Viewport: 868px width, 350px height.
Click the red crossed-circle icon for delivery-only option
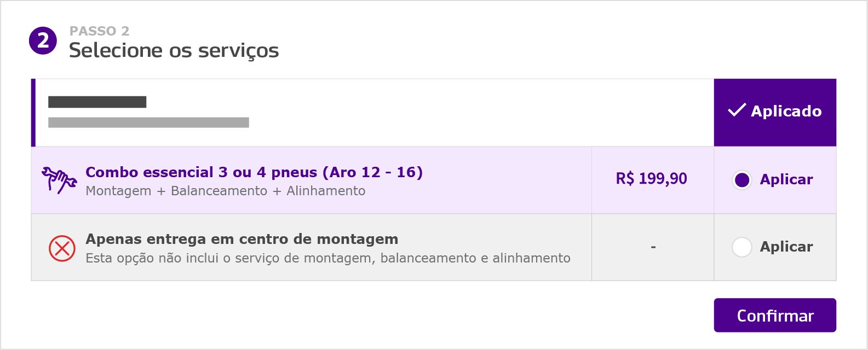(61, 247)
